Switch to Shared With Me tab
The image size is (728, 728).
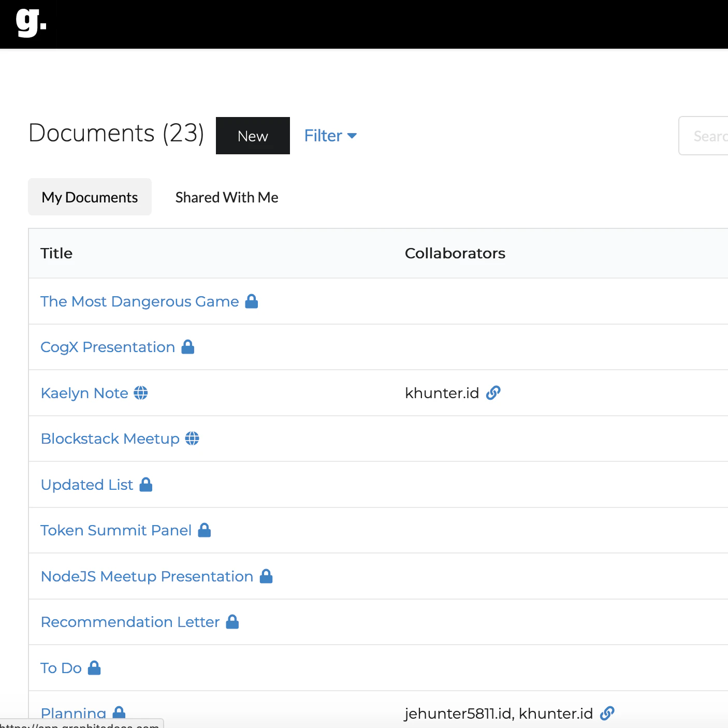point(227,197)
